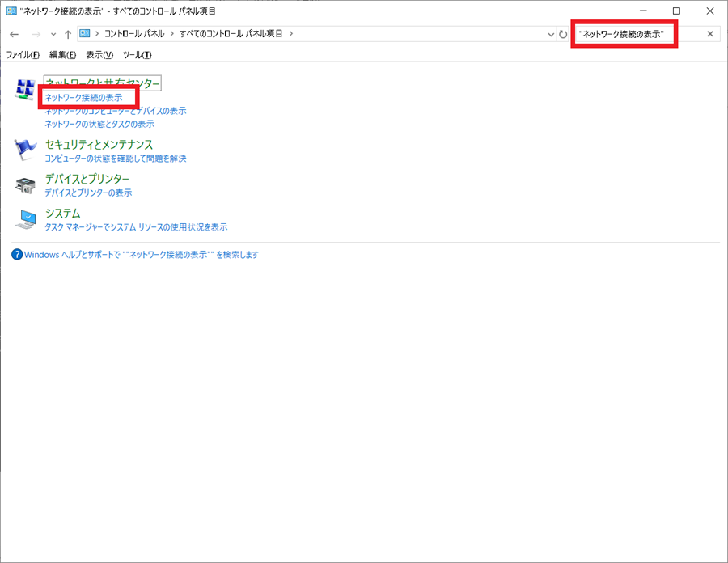The width and height of the screenshot is (728, 563).
Task: Click the Network and Sharing Center icon
Action: [x=24, y=89]
